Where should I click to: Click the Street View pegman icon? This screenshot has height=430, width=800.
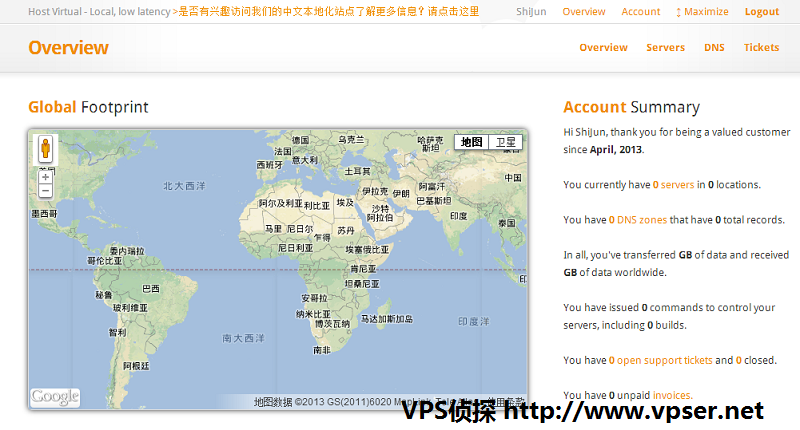coord(45,150)
